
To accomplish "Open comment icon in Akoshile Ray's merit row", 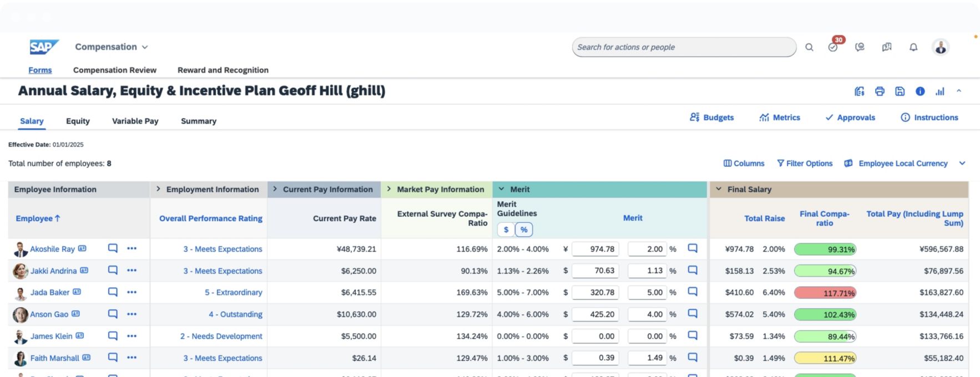I will 692,248.
